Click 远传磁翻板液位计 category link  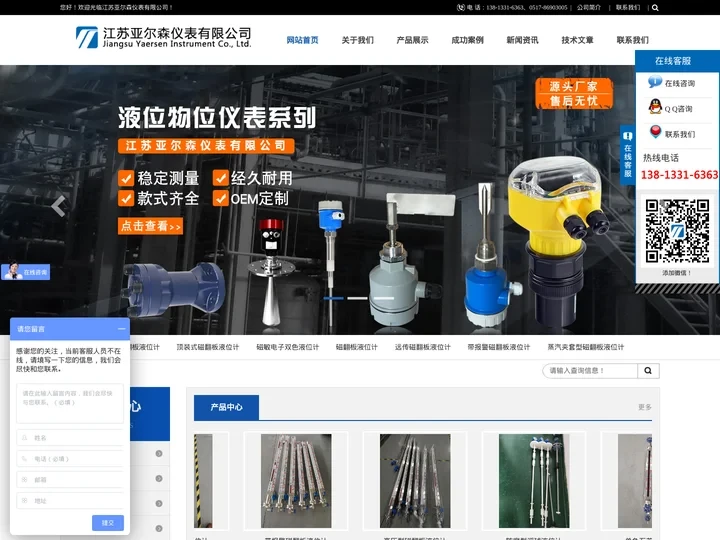(422, 347)
